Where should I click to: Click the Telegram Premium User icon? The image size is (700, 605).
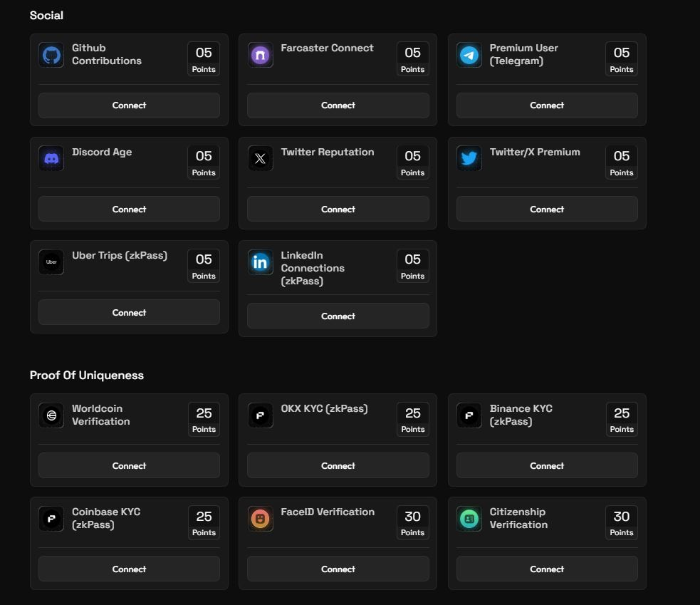[x=469, y=55]
